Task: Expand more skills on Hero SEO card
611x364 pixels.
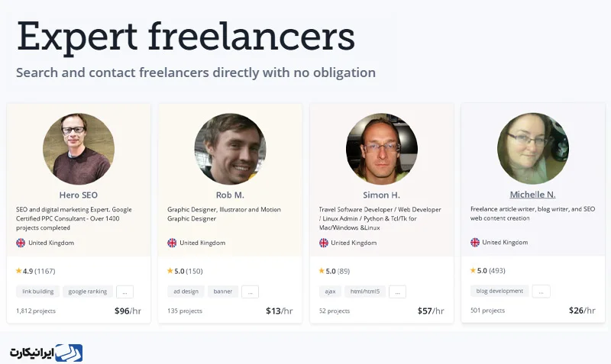Action: (x=124, y=292)
